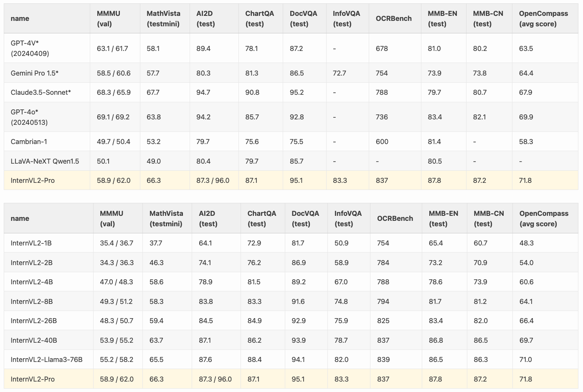Viewport: 583px width, 392px height.
Task: Select the InternVL2-40B row name
Action: pyautogui.click(x=34, y=340)
